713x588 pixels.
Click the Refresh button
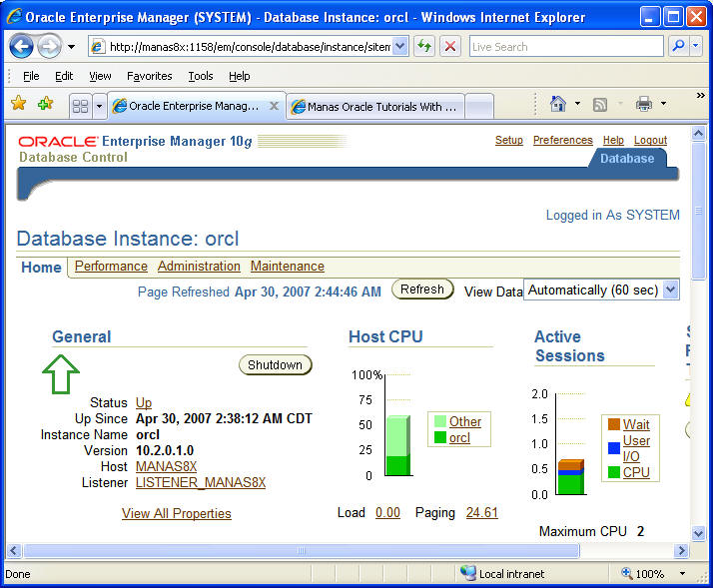pyautogui.click(x=422, y=290)
